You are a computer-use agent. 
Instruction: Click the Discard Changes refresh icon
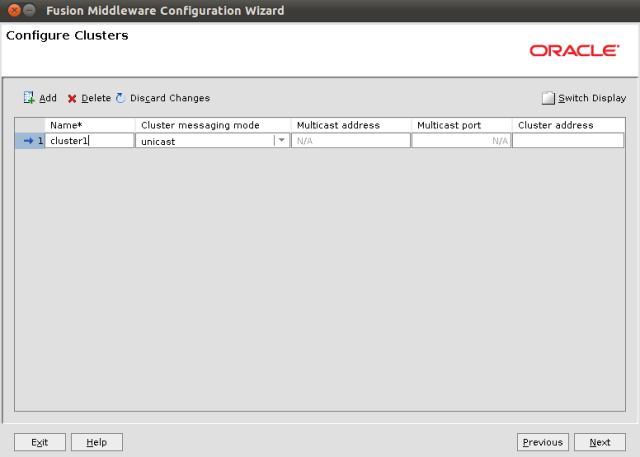120,98
